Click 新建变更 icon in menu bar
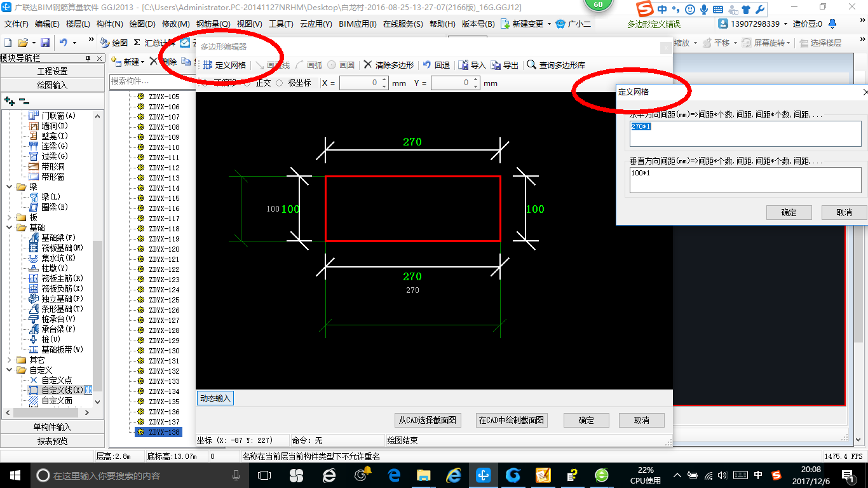Screen dimensions: 868x488 pos(505,24)
